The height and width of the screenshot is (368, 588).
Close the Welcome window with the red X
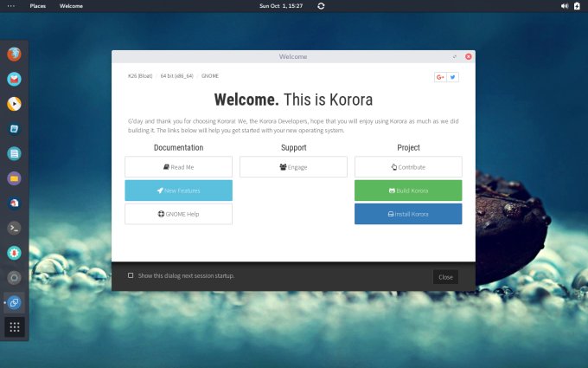pyautogui.click(x=469, y=56)
